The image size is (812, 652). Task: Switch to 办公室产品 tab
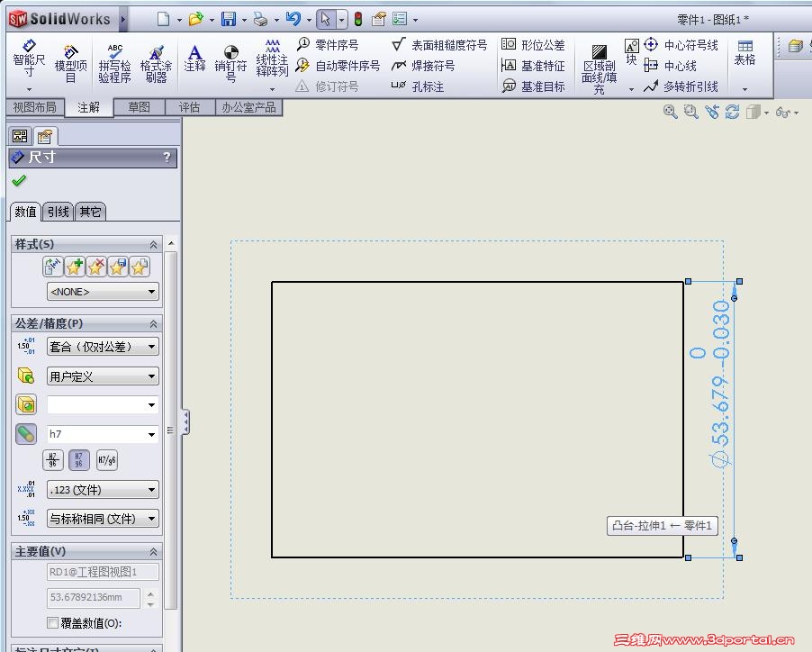pyautogui.click(x=249, y=107)
